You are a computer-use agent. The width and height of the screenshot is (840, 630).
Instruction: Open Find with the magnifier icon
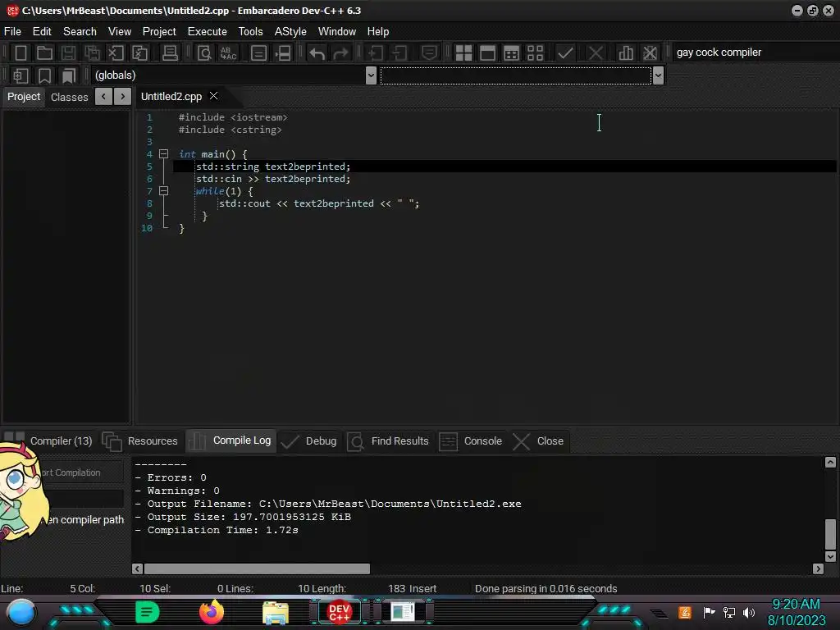tap(204, 52)
